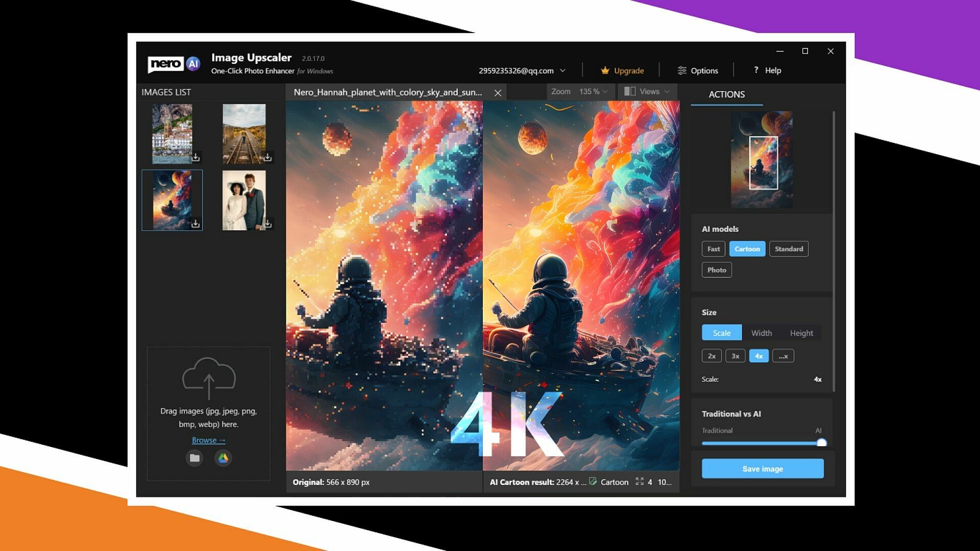The height and width of the screenshot is (551, 980).
Task: Click the Browse link
Action: coord(208,440)
